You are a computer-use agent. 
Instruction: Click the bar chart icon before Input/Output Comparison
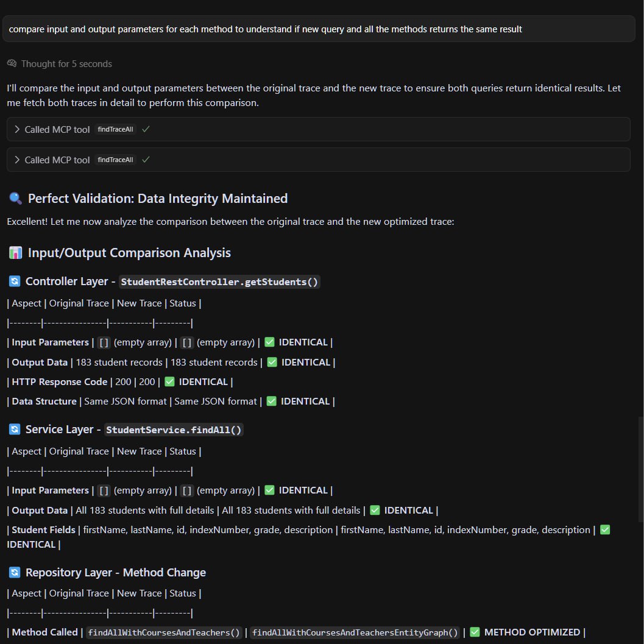(x=15, y=253)
